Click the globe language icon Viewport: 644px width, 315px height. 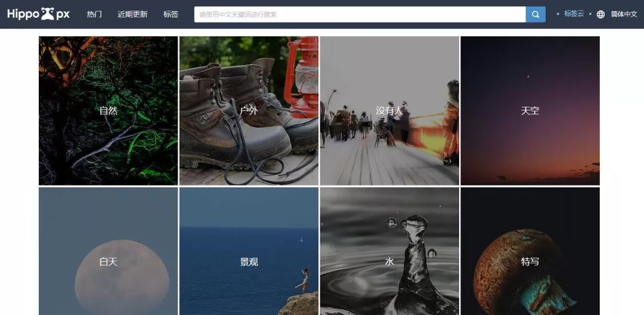point(600,14)
